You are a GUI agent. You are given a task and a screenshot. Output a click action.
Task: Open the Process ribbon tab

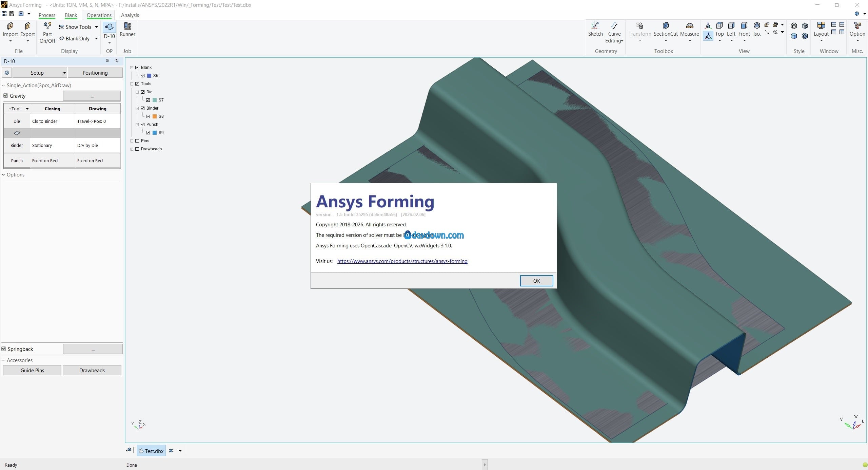point(47,15)
